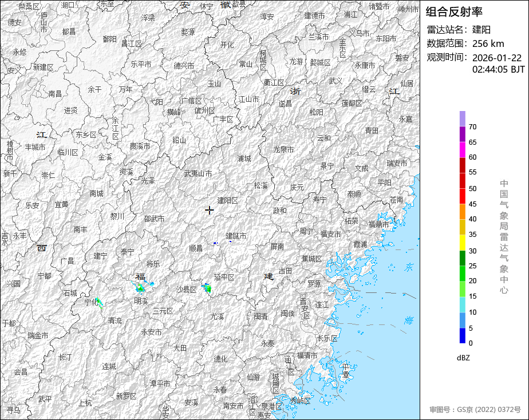This screenshot has height=420, width=529.
Task: Click the 德兴市 map label
Action: click(x=184, y=66)
